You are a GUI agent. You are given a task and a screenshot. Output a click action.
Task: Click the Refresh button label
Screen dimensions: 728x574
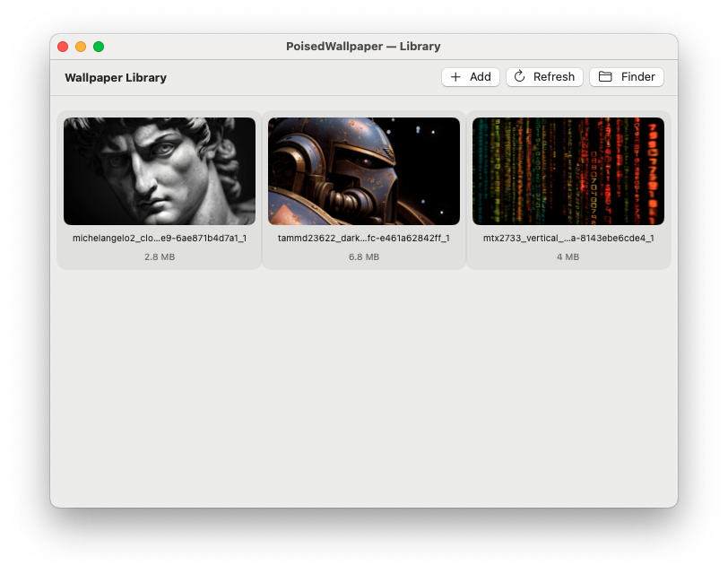554,76
